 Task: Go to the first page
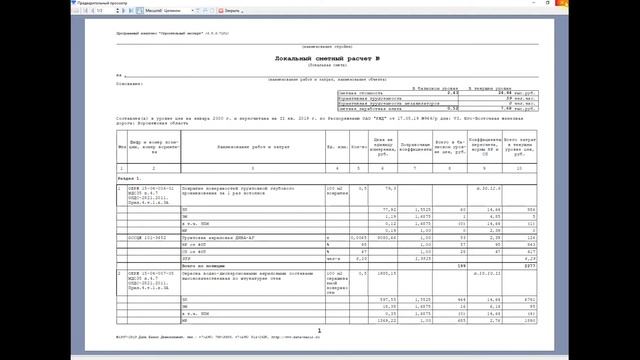(x=86, y=11)
